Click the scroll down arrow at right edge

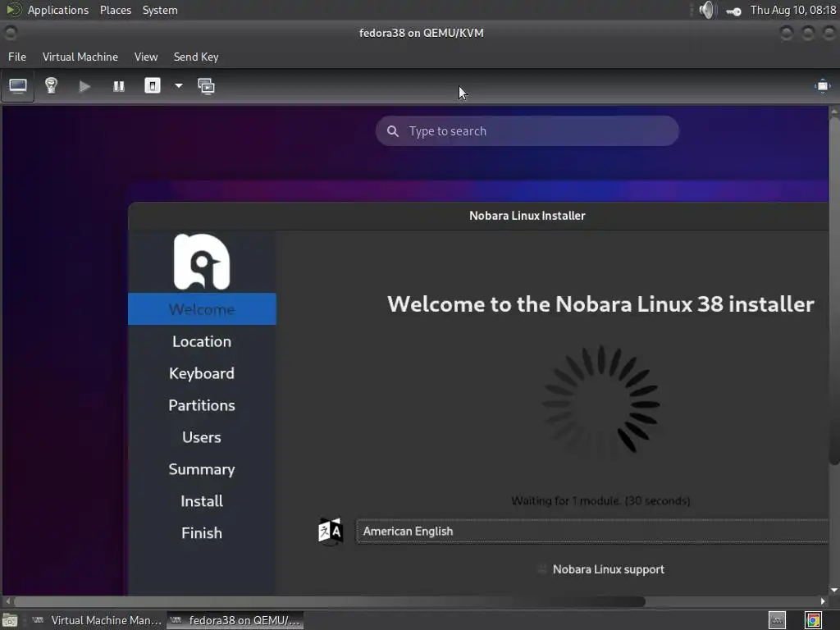[x=834, y=590]
